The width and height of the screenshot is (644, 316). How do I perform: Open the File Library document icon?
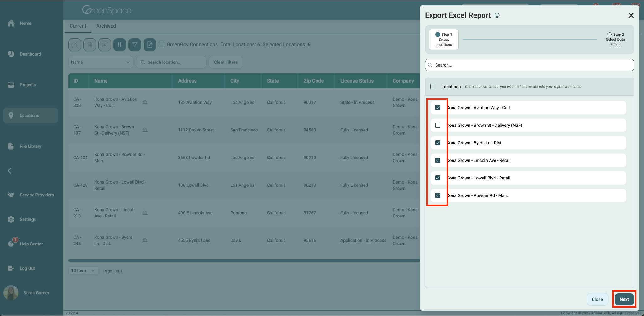click(11, 146)
